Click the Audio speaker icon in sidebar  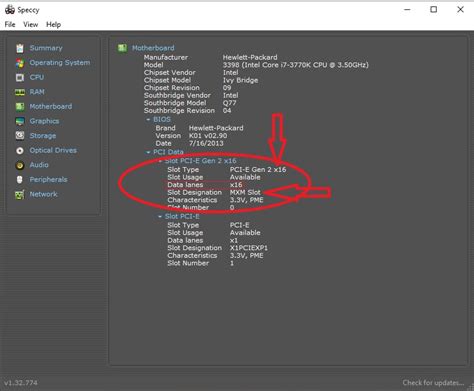click(x=20, y=165)
